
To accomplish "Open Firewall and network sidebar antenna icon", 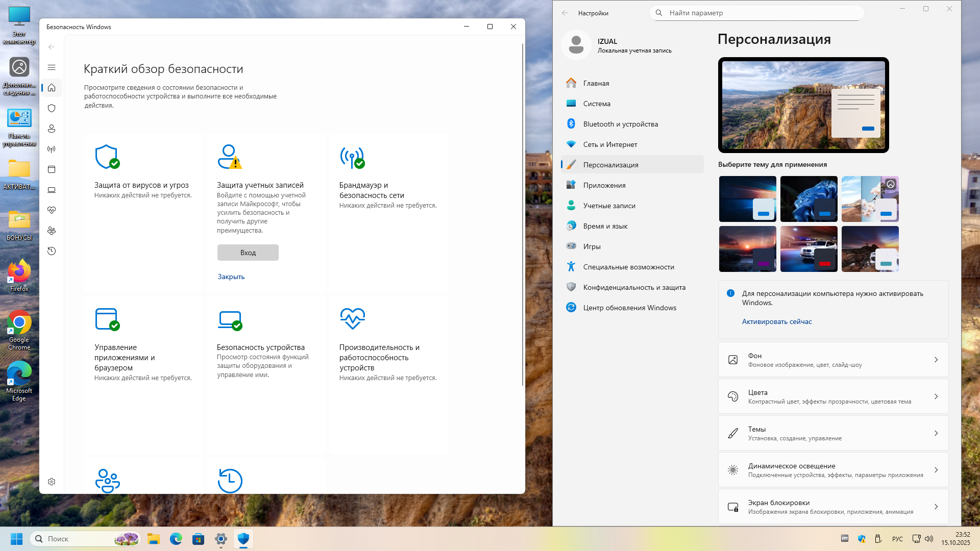I will [x=52, y=149].
